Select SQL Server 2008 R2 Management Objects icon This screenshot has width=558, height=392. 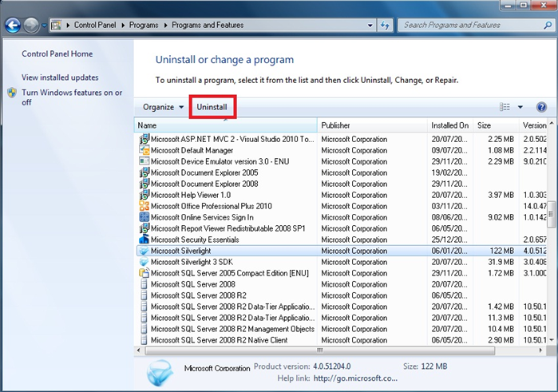coord(144,329)
